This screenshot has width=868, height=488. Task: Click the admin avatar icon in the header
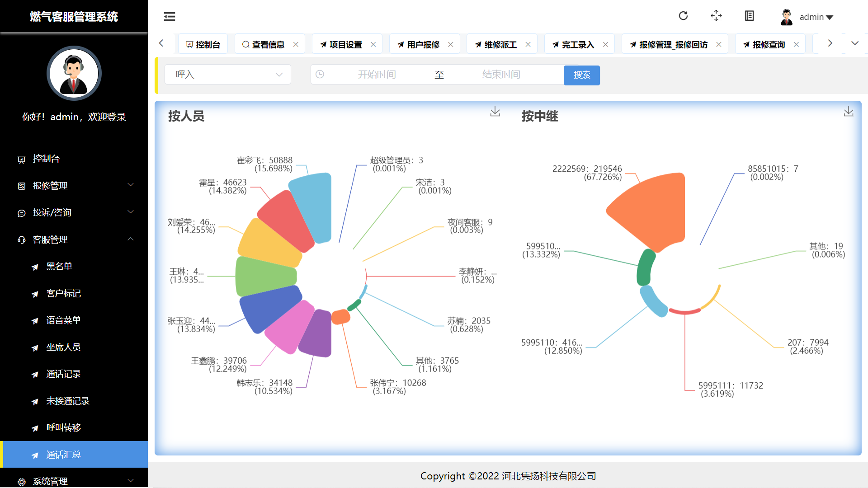(x=787, y=17)
